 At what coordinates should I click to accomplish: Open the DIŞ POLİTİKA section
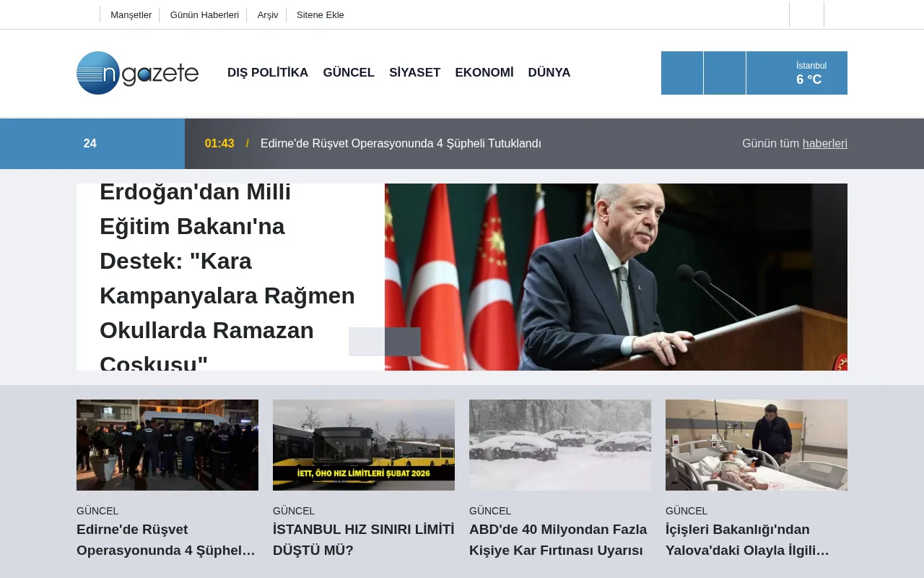click(x=268, y=72)
